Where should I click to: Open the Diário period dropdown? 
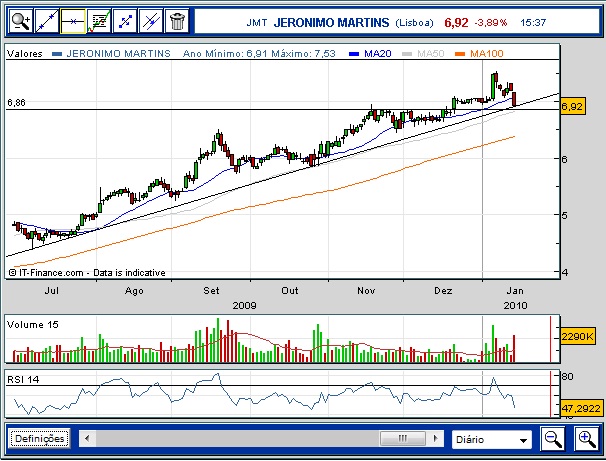(x=492, y=439)
